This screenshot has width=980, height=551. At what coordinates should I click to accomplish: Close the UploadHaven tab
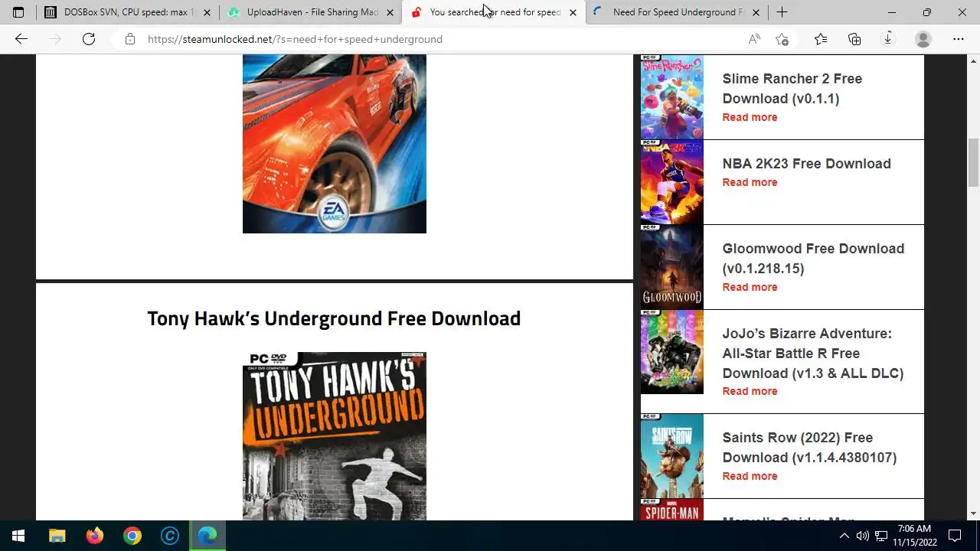[390, 12]
